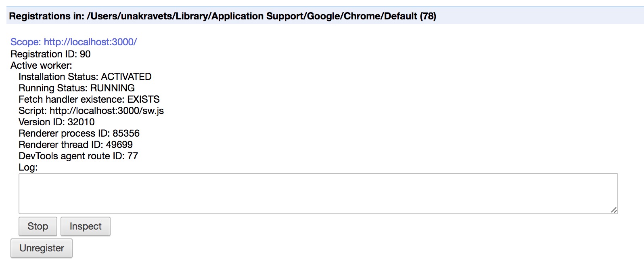Click the Renderer process ID line
The width and height of the screenshot is (644, 270).
[x=79, y=133]
